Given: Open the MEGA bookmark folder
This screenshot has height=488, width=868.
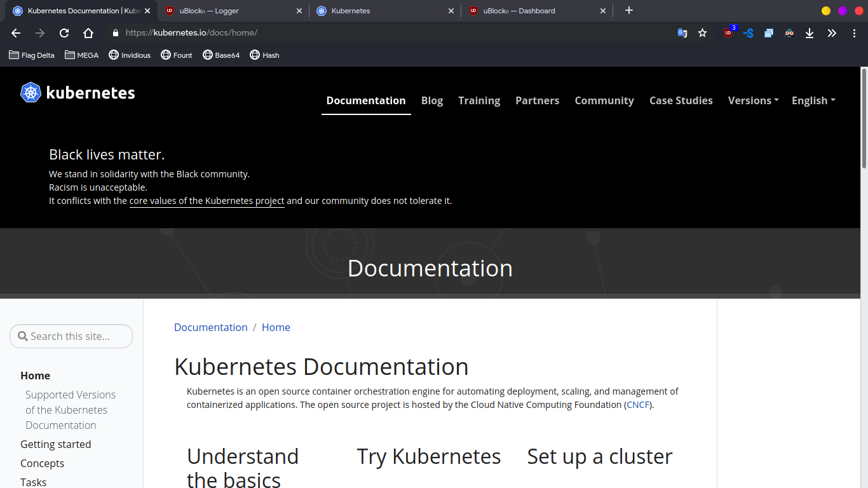Looking at the screenshot, I should 82,55.
